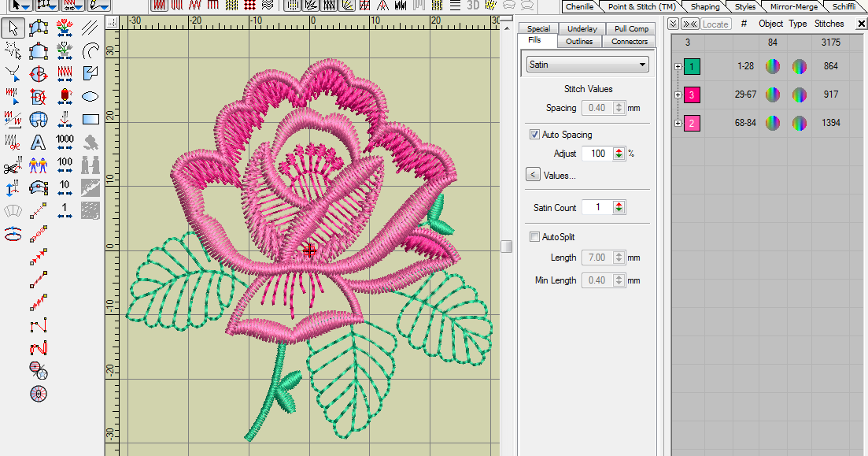Pick the shape-with-yellow-nodes editing tool
868x456 pixels.
39,28
